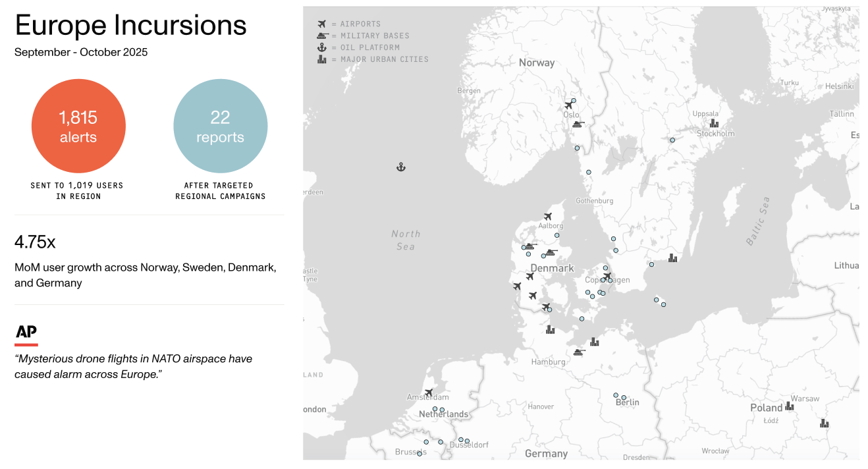Click the Europe Incursions heading
This screenshot has height=469, width=868.
[x=130, y=25]
